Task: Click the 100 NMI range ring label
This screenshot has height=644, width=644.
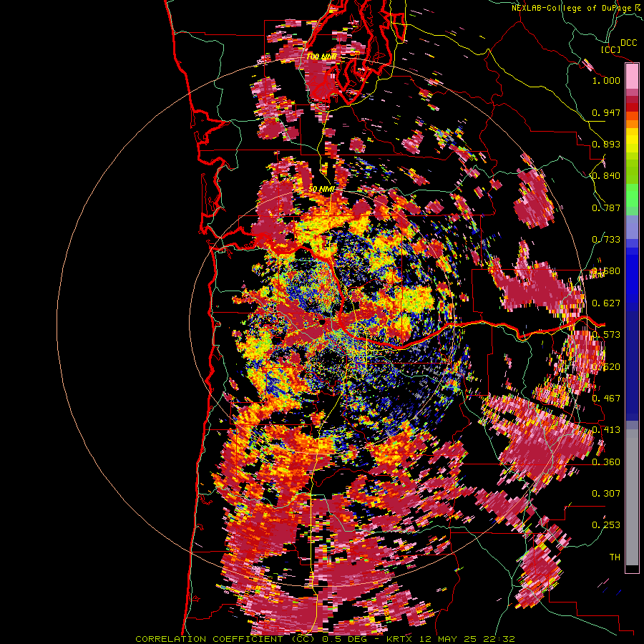Action: coord(321,56)
